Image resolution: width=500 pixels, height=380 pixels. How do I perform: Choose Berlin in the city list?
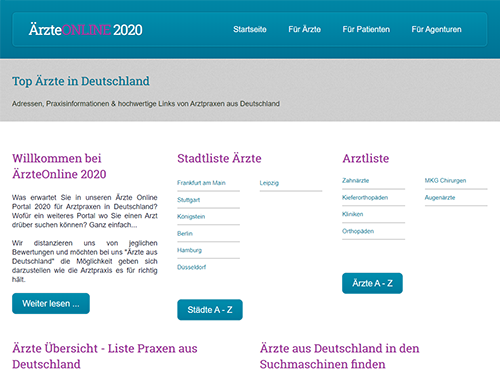tap(185, 233)
